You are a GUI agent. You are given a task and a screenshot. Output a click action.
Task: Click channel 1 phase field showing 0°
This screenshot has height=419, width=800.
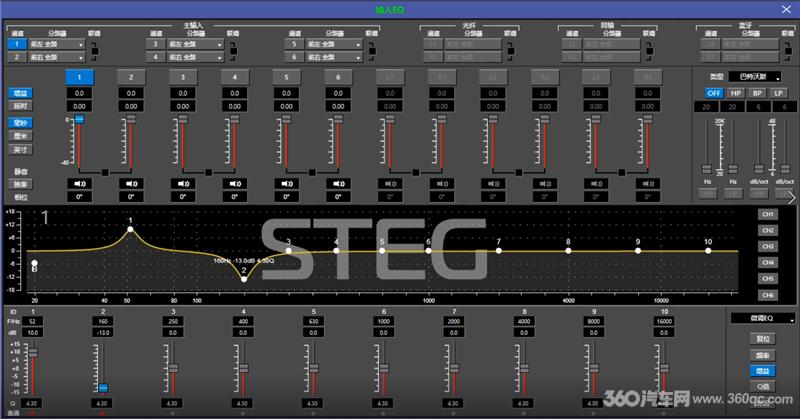pyautogui.click(x=80, y=197)
